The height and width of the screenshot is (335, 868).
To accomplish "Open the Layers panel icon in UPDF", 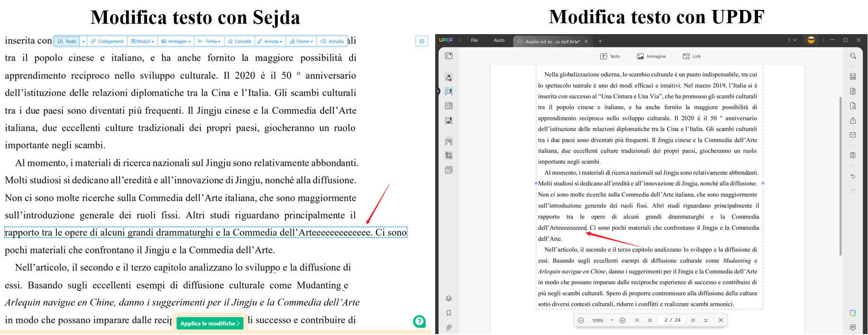I will tap(448, 299).
